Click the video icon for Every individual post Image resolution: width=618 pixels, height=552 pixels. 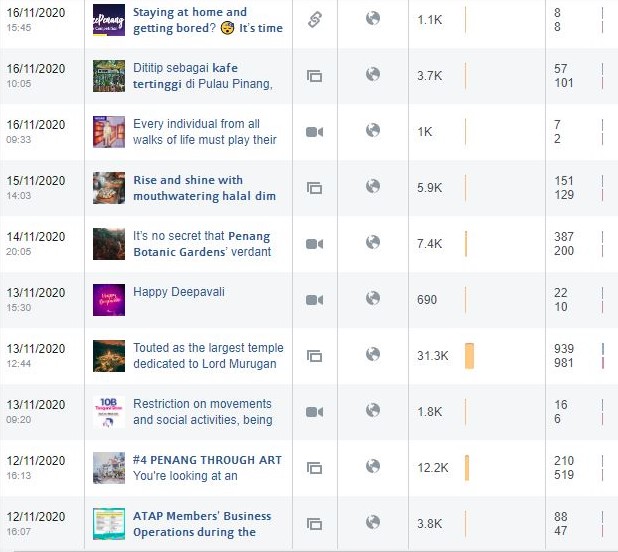(315, 132)
